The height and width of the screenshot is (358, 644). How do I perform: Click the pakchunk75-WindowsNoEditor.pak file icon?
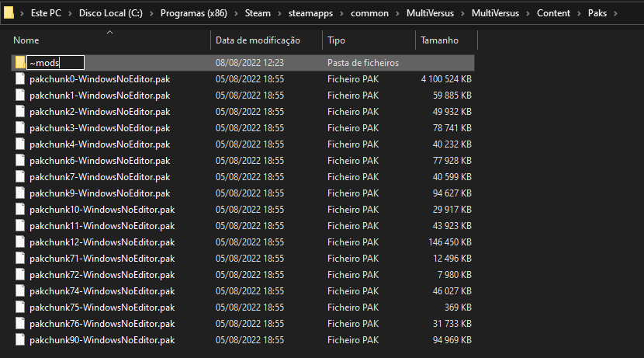[20, 307]
